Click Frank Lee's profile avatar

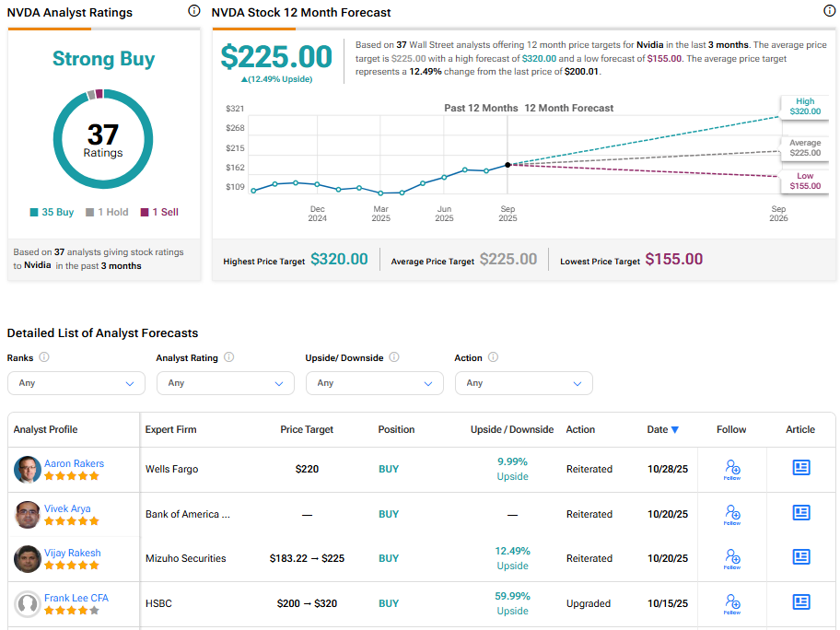(x=28, y=604)
